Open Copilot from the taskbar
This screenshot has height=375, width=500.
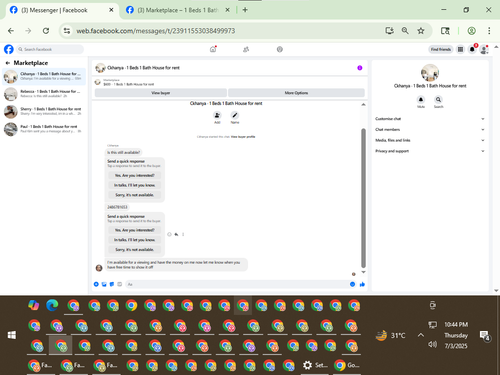[x=33, y=305]
